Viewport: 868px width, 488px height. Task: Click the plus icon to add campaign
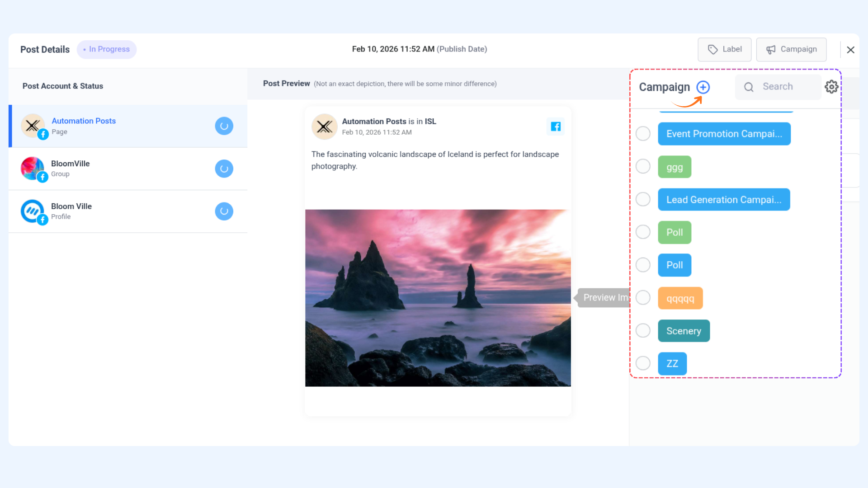point(703,87)
